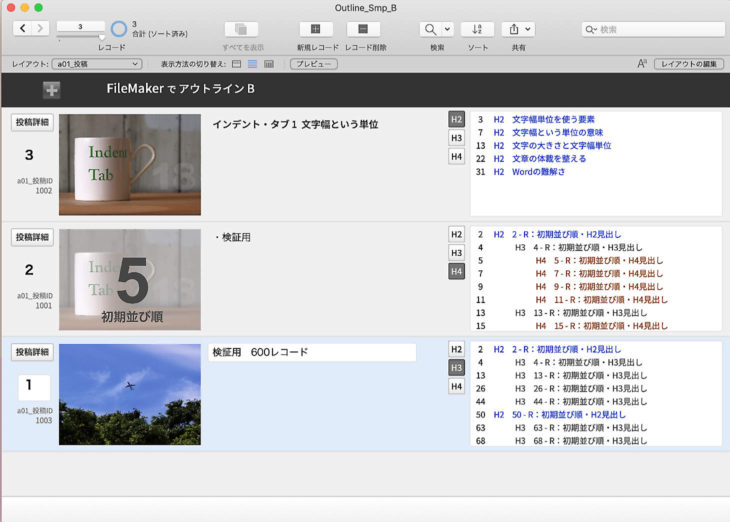
Task: Click the Sort toolbar icon
Action: (x=477, y=29)
